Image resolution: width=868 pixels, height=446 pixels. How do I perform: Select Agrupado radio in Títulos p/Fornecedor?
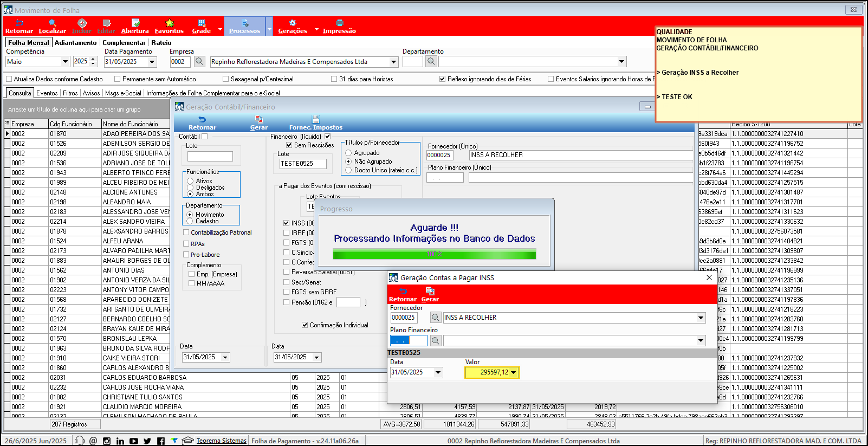pyautogui.click(x=348, y=153)
